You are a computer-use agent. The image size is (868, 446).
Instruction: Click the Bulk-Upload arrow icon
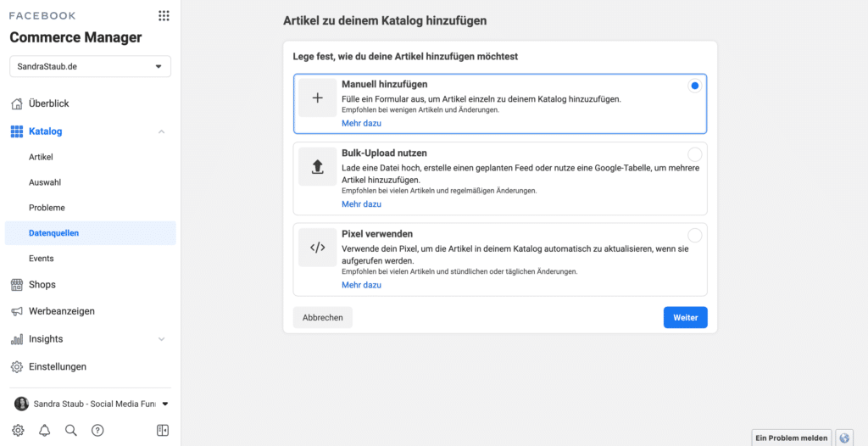(x=317, y=166)
